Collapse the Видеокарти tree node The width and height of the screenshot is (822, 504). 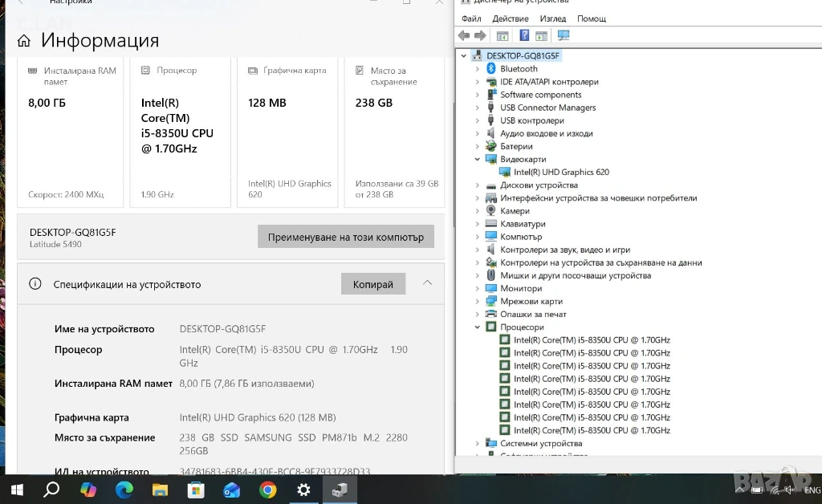(477, 160)
